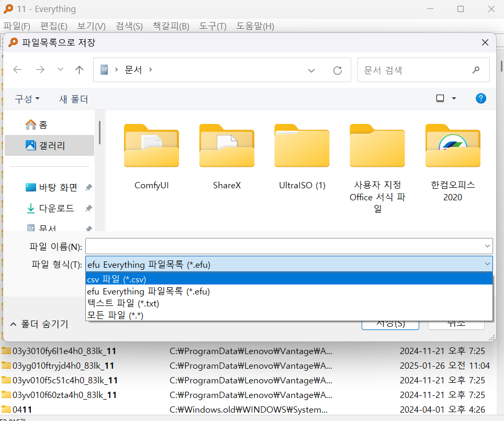Image resolution: width=504 pixels, height=421 pixels.
Task: Click the pin icon next to 다운로드
Action: [89, 209]
